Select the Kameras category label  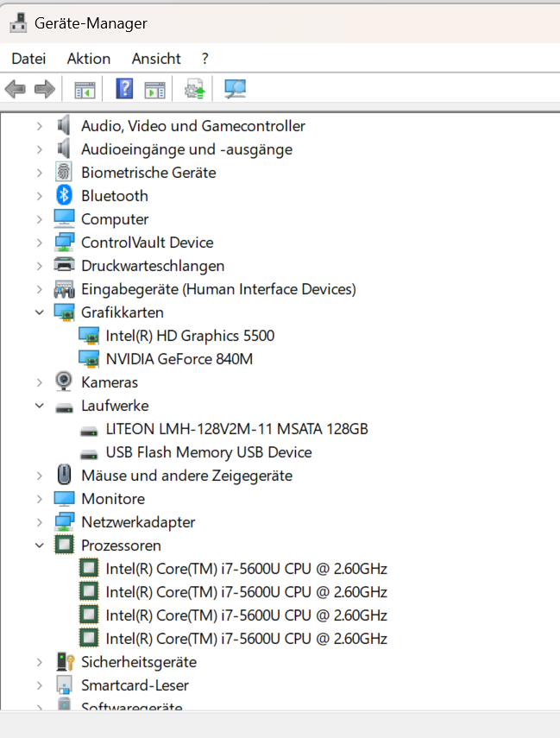point(110,382)
